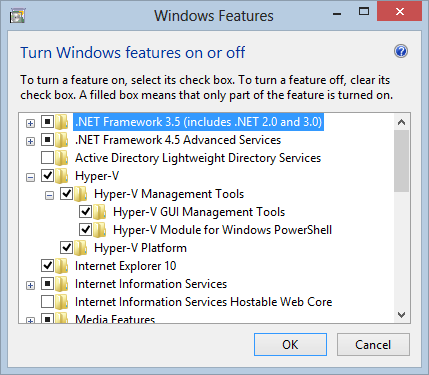Maximize the Windows Features window

[x=364, y=12]
